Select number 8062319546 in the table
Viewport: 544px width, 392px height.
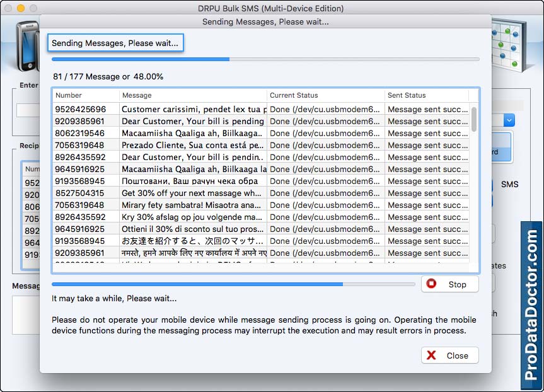80,133
